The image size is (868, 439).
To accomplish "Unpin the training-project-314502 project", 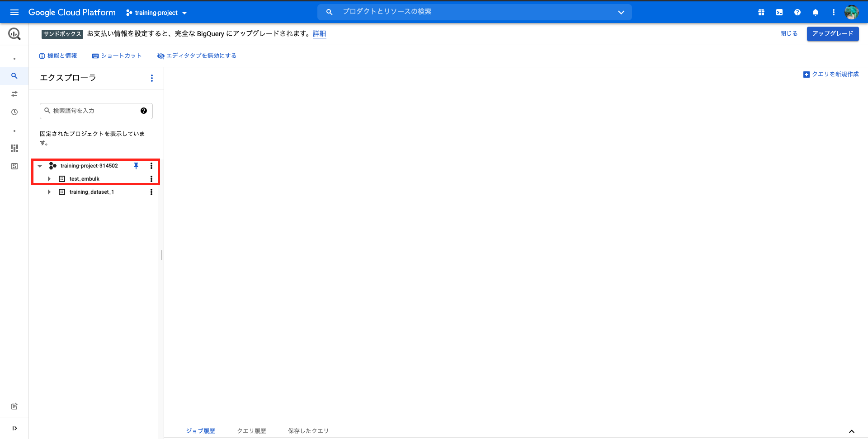I will [x=136, y=166].
